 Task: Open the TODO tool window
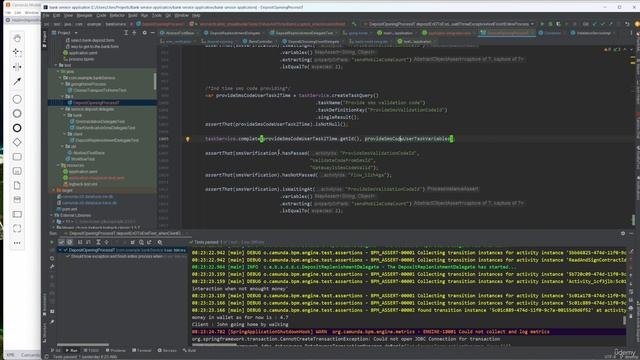point(91,350)
